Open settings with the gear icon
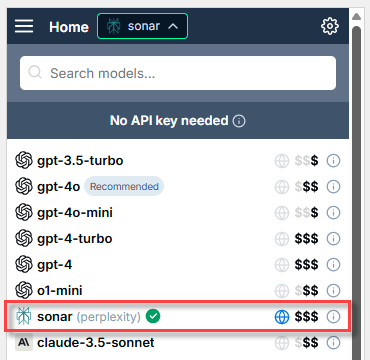 coord(330,26)
